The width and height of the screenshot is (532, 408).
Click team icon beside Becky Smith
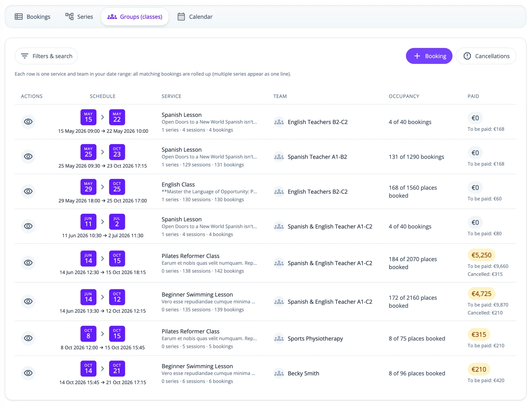[279, 373]
